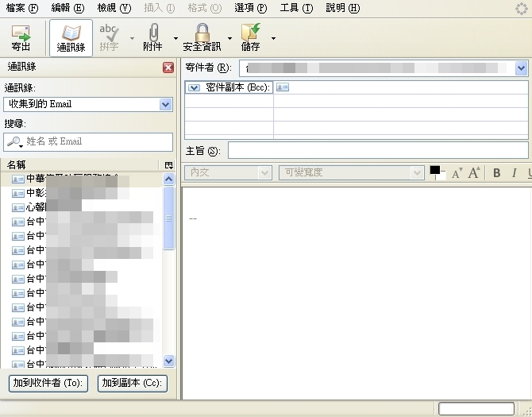Select the contact starting with 中彰
This screenshot has height=417, width=532.
tap(82, 193)
